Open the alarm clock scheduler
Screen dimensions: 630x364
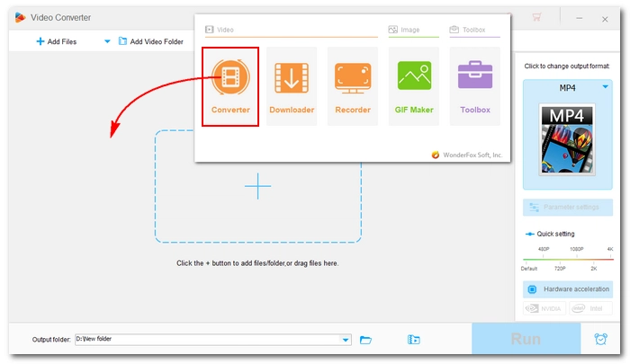pyautogui.click(x=600, y=339)
